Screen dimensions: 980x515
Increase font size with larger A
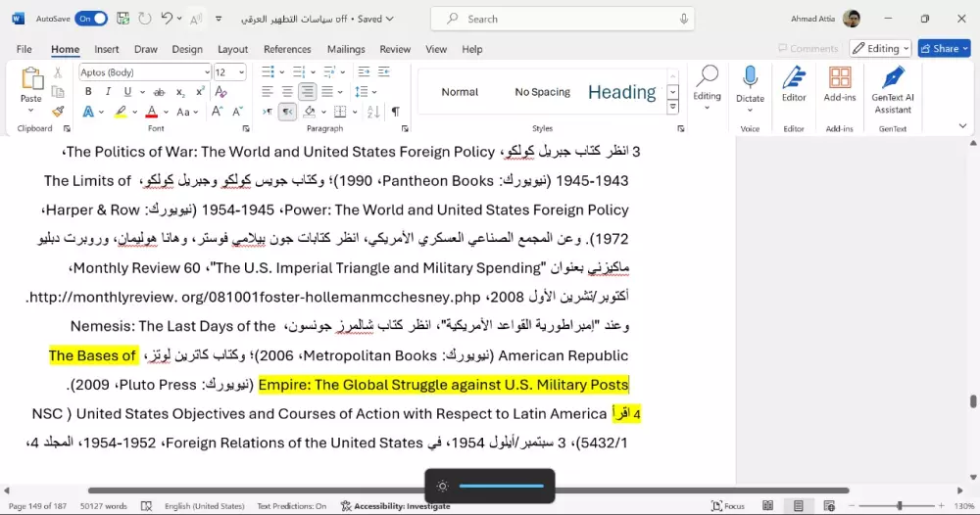tap(217, 112)
